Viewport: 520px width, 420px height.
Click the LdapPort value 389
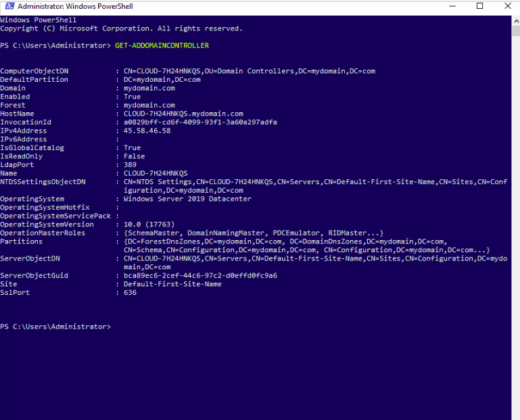point(130,165)
